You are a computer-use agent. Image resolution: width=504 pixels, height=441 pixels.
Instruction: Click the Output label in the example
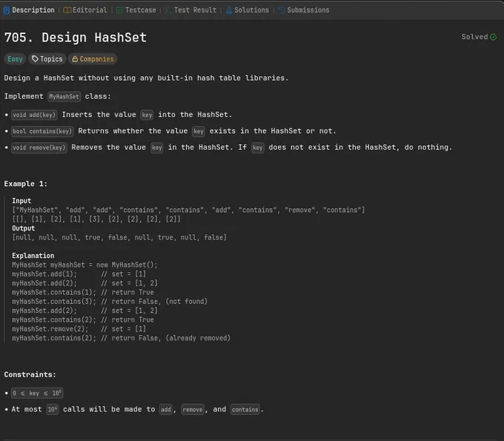click(24, 228)
